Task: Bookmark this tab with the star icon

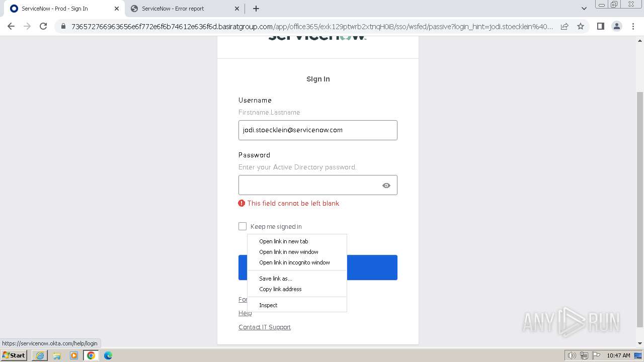Action: tap(581, 26)
